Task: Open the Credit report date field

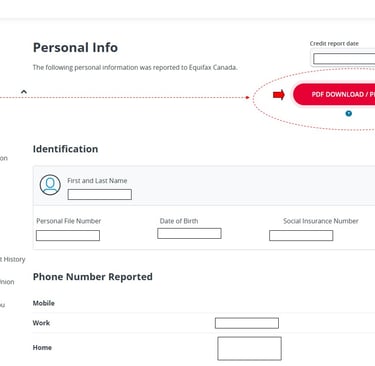Action: 344,59
